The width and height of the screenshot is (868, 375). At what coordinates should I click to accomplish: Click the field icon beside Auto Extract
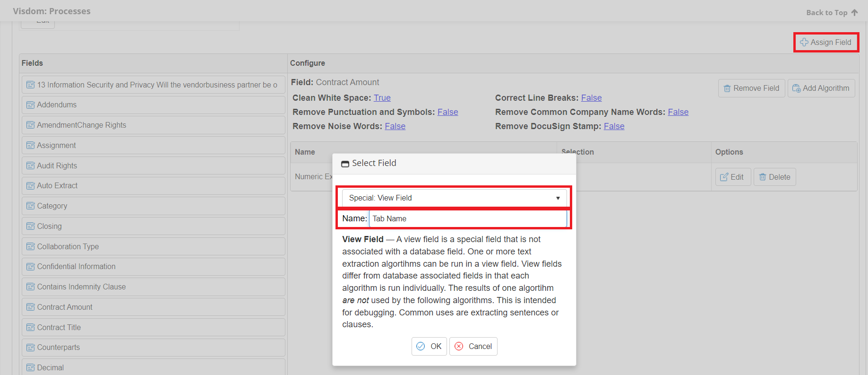tap(31, 186)
